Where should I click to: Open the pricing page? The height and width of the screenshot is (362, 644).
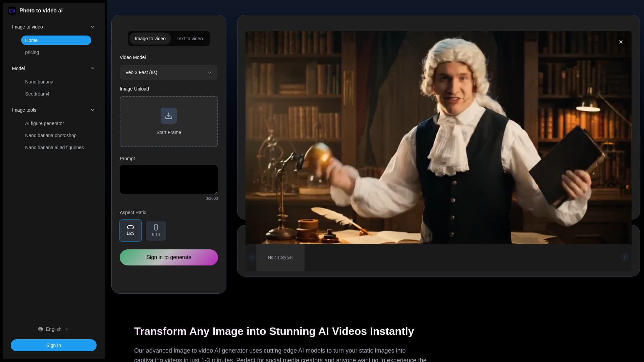(x=32, y=52)
